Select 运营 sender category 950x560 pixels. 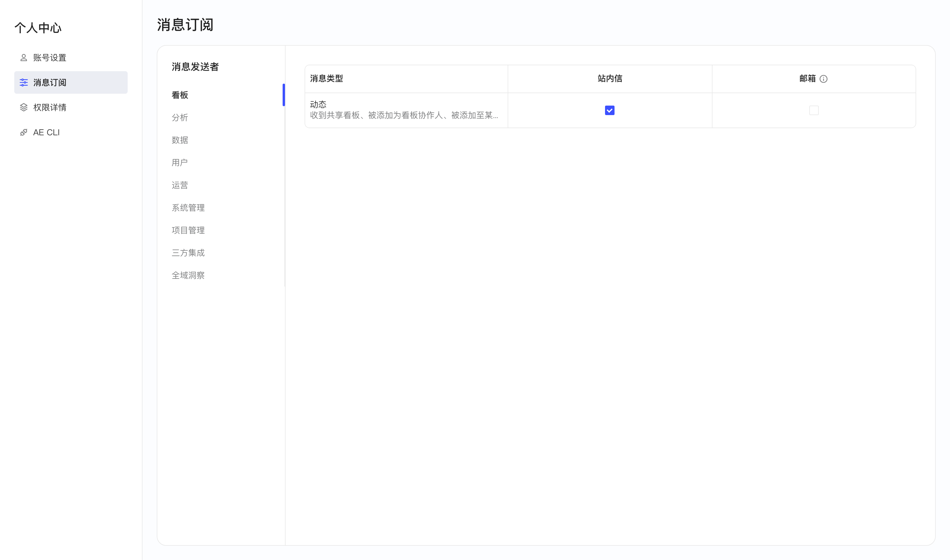click(180, 185)
